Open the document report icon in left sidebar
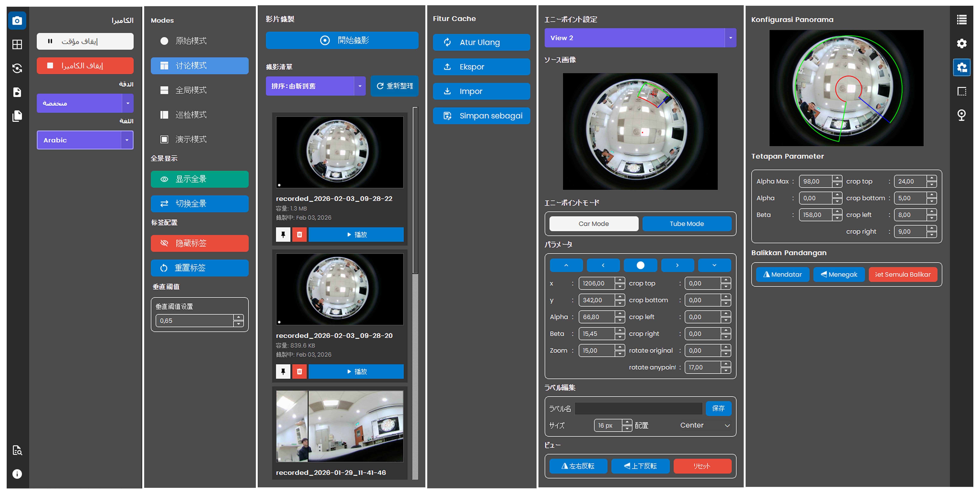Image resolution: width=980 pixels, height=495 pixels. click(x=17, y=92)
